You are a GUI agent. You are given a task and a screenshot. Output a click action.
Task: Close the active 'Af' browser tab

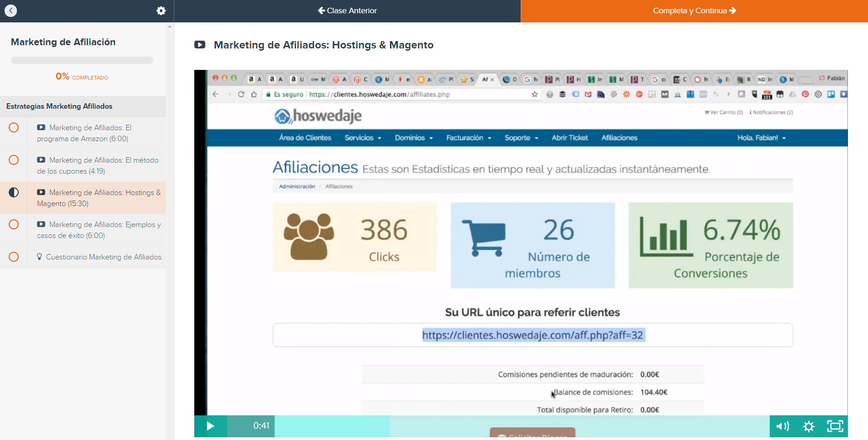point(492,80)
